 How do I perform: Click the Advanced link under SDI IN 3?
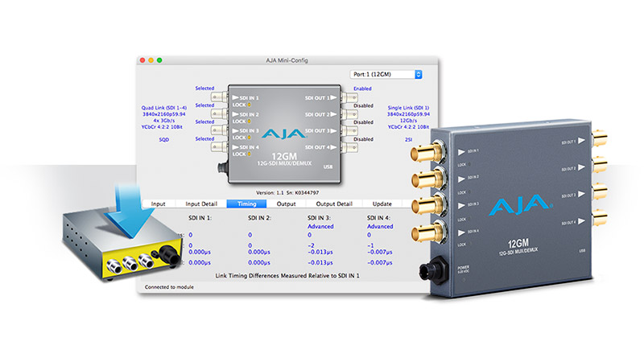(320, 226)
